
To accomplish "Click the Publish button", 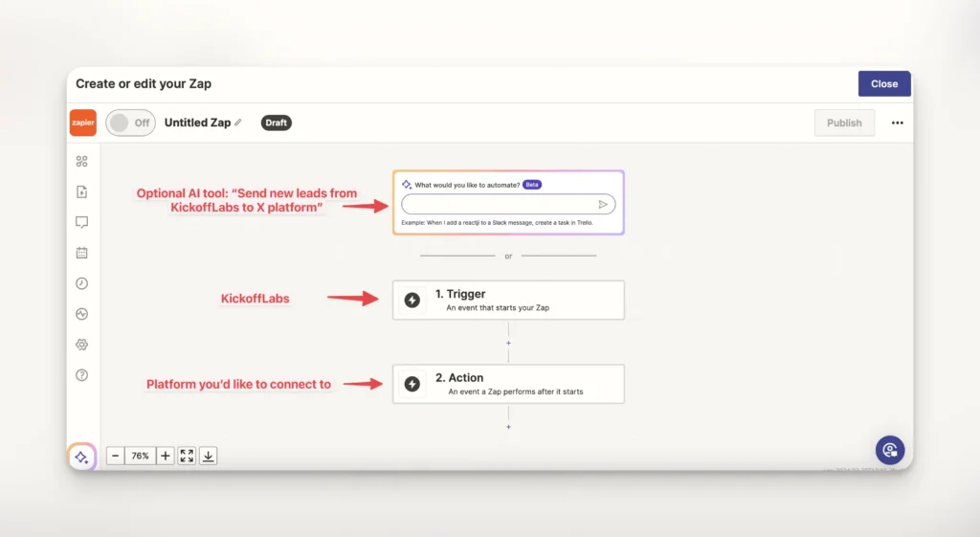I will point(844,123).
